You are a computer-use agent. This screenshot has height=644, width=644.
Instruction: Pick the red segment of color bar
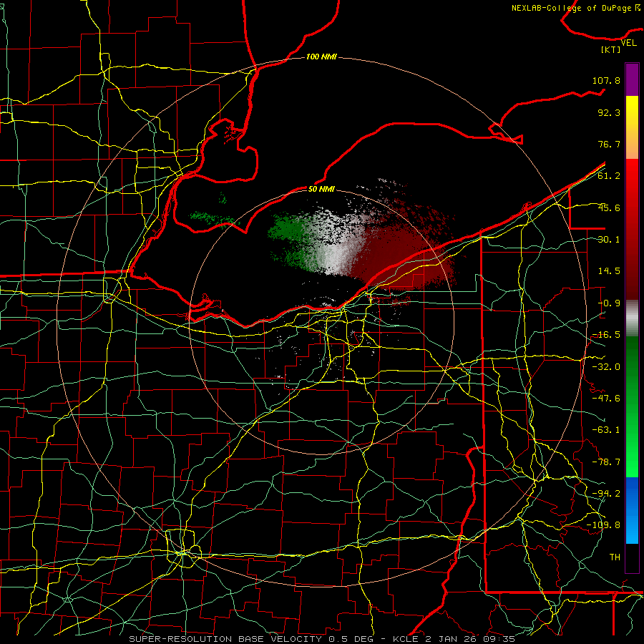point(632,229)
